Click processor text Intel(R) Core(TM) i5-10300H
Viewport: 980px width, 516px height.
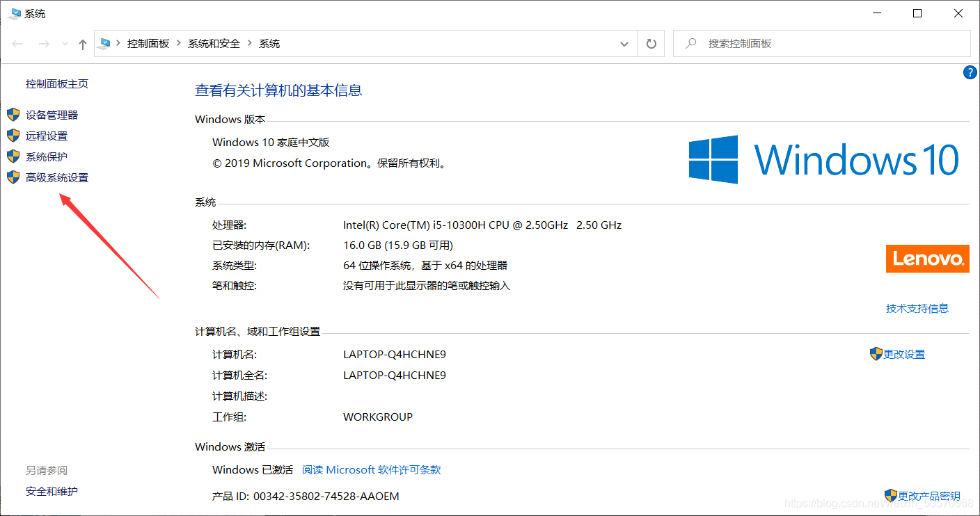click(456, 225)
